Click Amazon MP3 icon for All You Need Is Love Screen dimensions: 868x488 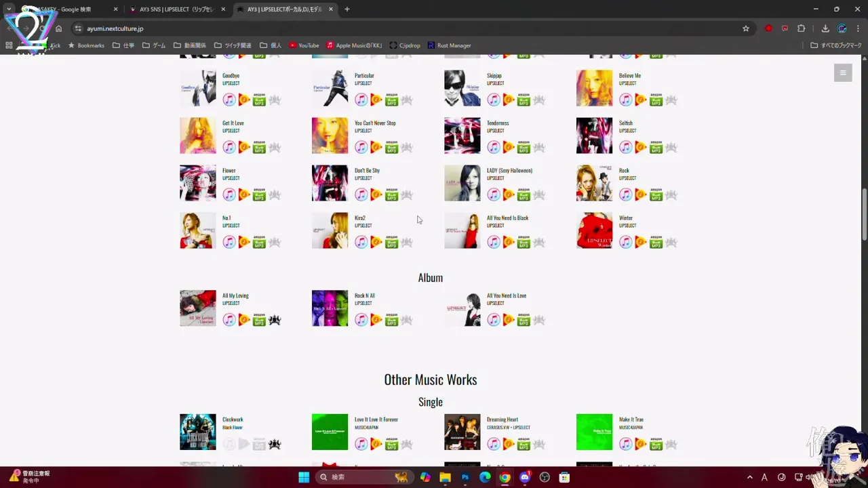click(524, 320)
